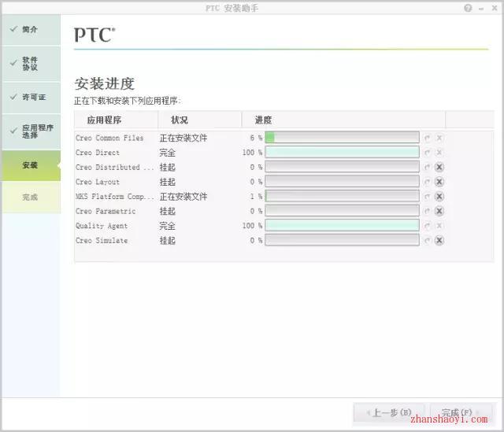
Task: Click the PTC 安装助手 title bar text
Action: click(232, 8)
